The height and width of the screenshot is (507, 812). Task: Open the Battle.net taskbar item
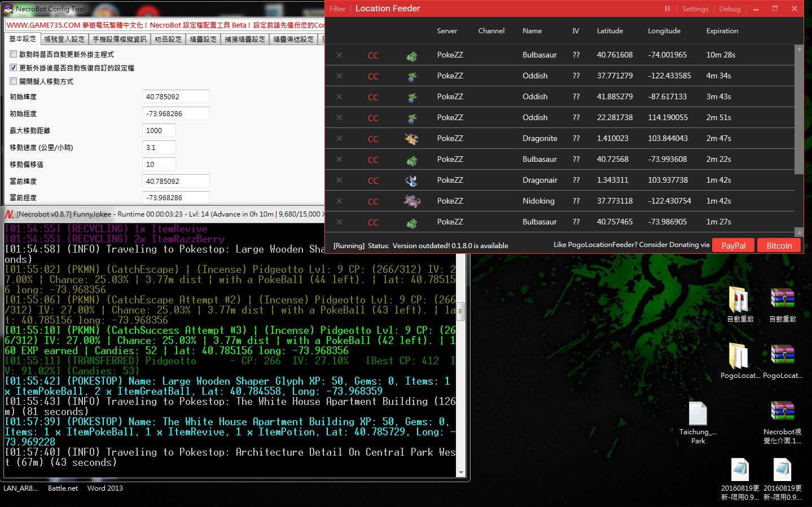coord(63,488)
